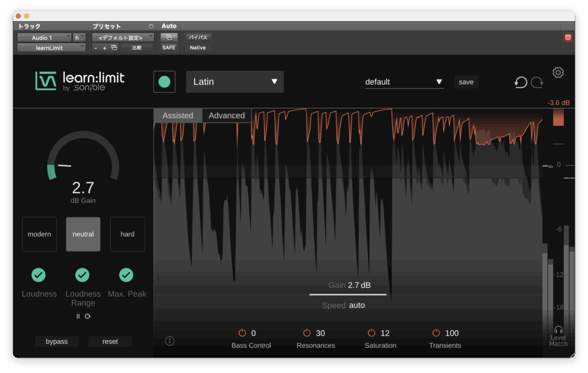Save the current preset with save
The height and width of the screenshot is (373, 588).
coord(466,82)
